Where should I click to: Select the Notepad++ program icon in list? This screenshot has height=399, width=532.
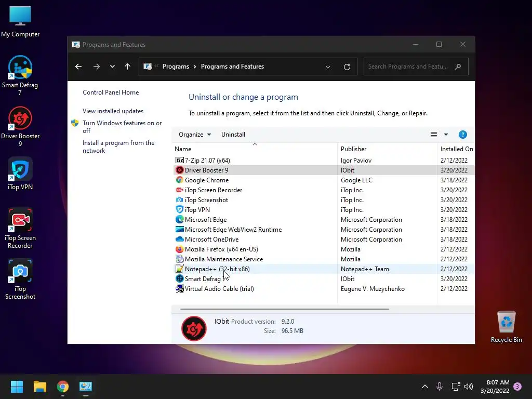point(179,269)
